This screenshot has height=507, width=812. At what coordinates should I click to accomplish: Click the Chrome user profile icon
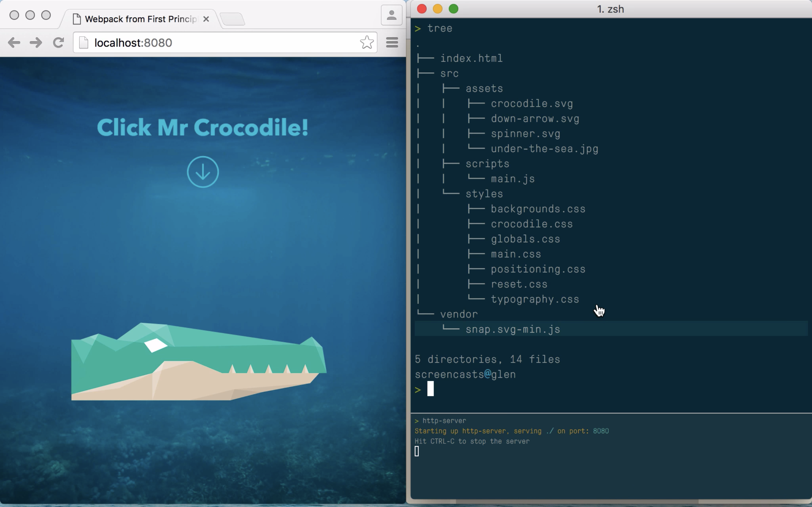point(392,15)
